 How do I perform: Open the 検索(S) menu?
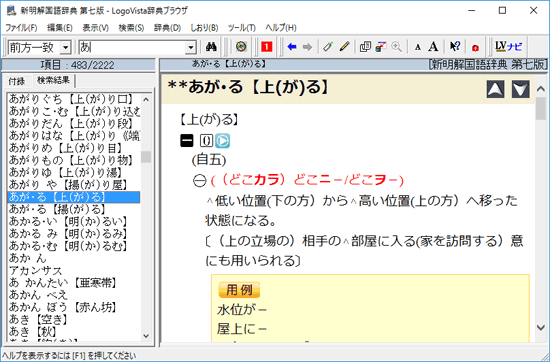[x=131, y=28]
